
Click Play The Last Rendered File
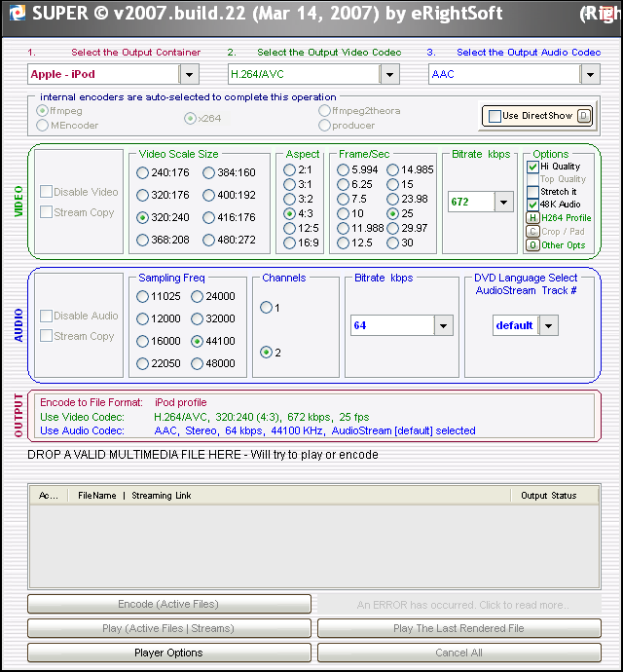coord(459,629)
